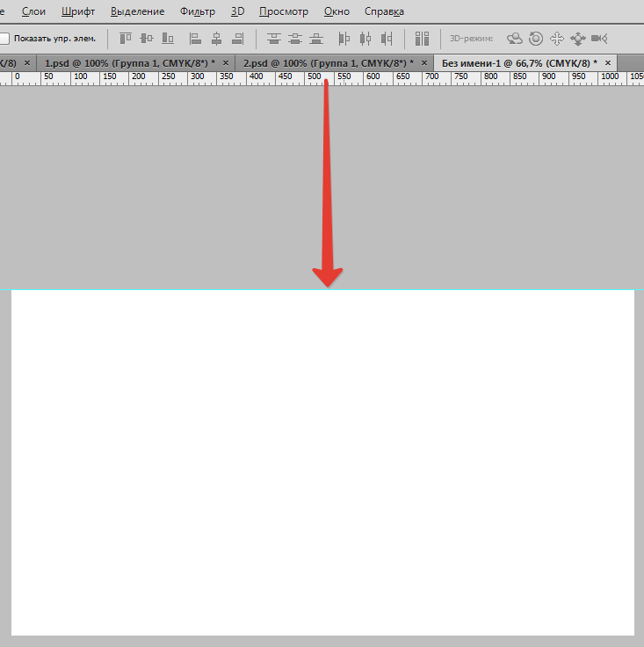Align right edges of layers
The image size is (644, 647).
237,39
